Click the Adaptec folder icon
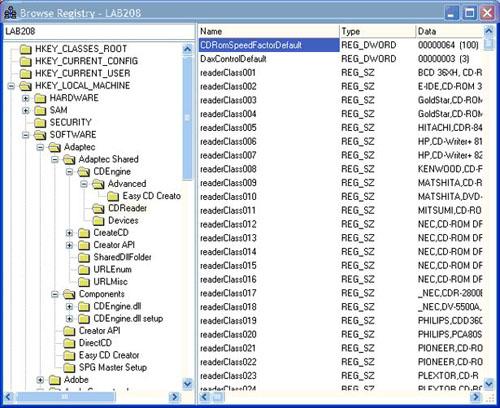 pos(55,147)
